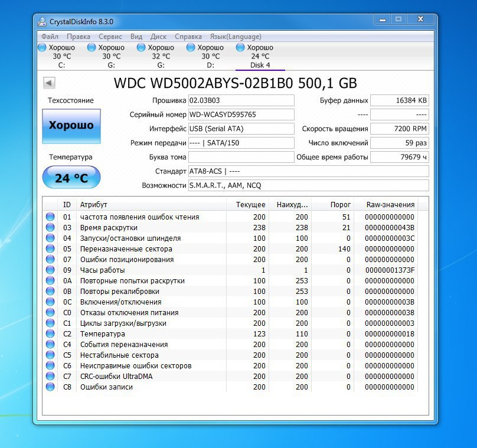Click the ID column header
Viewport: 477px width, 448px height.
coord(67,205)
